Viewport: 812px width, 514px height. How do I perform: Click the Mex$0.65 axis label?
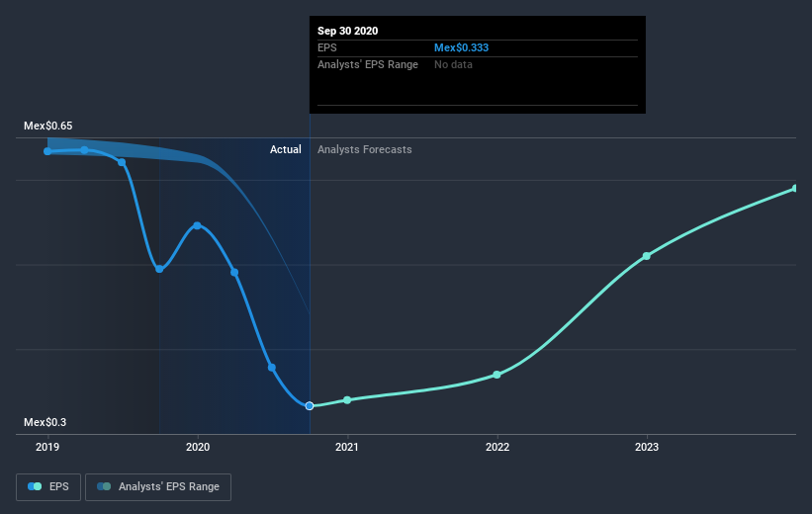pos(48,126)
